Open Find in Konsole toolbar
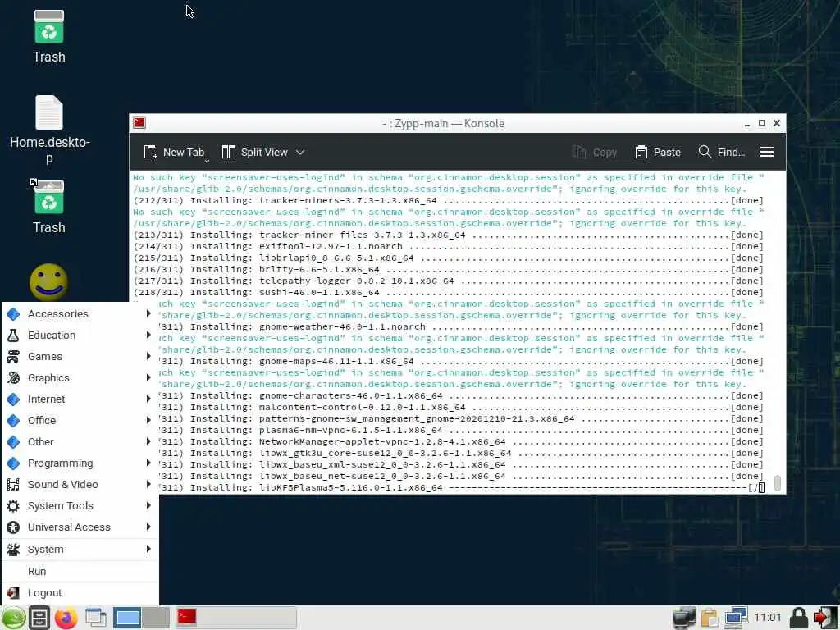The image size is (840, 630). point(722,152)
